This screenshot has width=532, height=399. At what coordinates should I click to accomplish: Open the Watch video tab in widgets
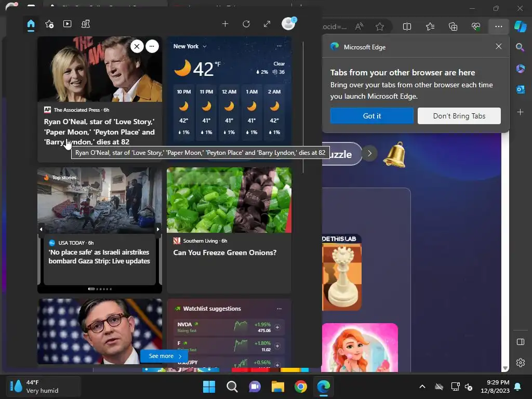[67, 24]
